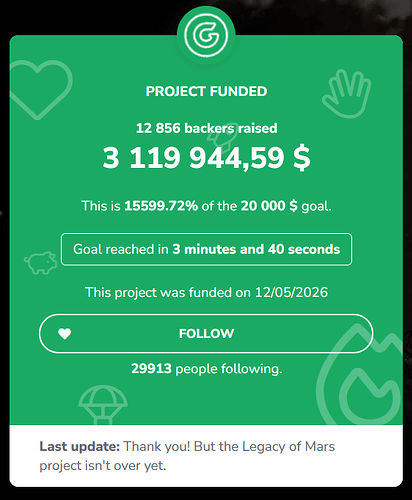
Task: Open the 'Last update' Legacy of Mars message
Action: [187, 456]
